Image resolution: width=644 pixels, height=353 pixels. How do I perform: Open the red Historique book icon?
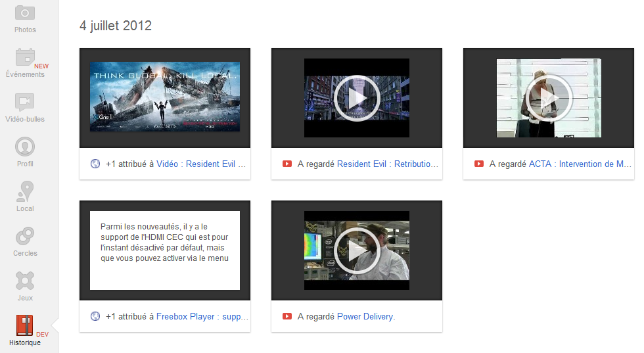(x=25, y=325)
